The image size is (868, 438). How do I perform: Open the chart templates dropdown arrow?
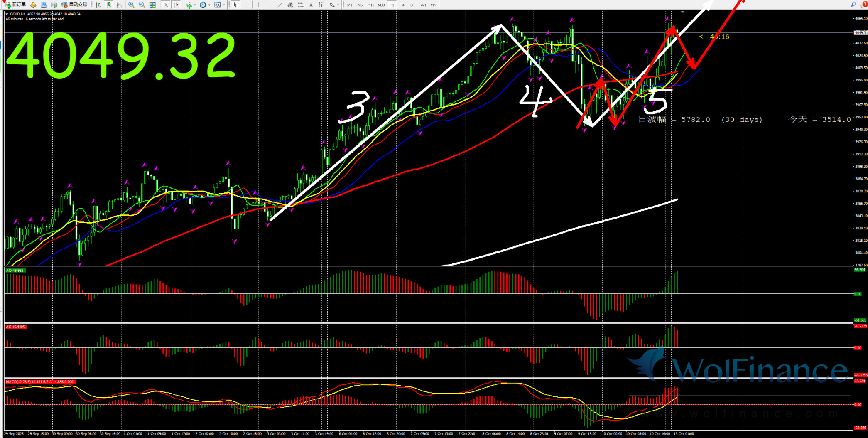[224, 5]
